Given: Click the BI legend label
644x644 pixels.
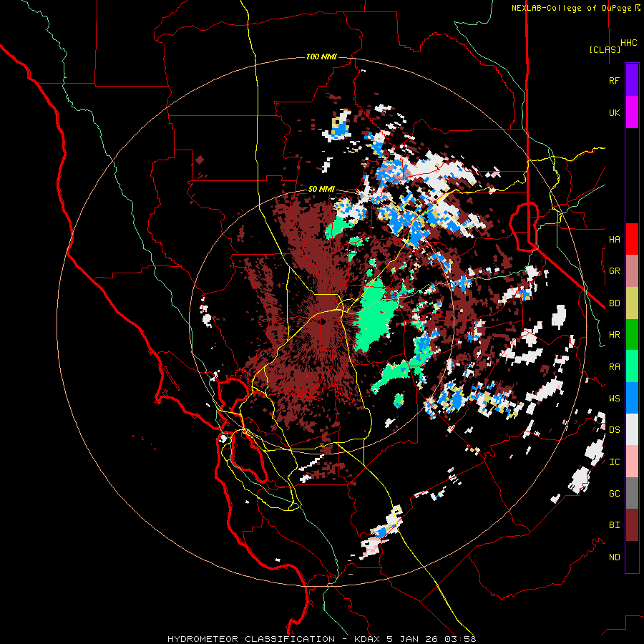Looking at the screenshot, I should (614, 525).
